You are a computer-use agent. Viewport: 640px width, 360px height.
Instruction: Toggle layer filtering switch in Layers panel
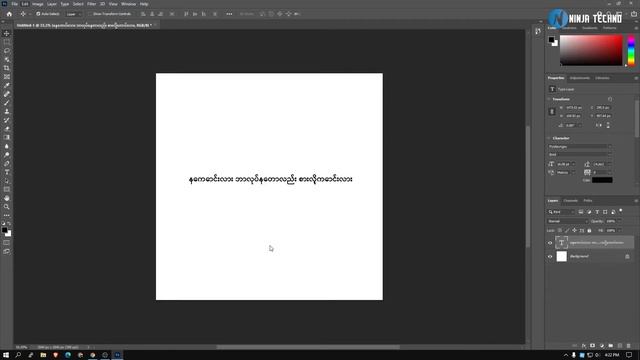coord(621,211)
